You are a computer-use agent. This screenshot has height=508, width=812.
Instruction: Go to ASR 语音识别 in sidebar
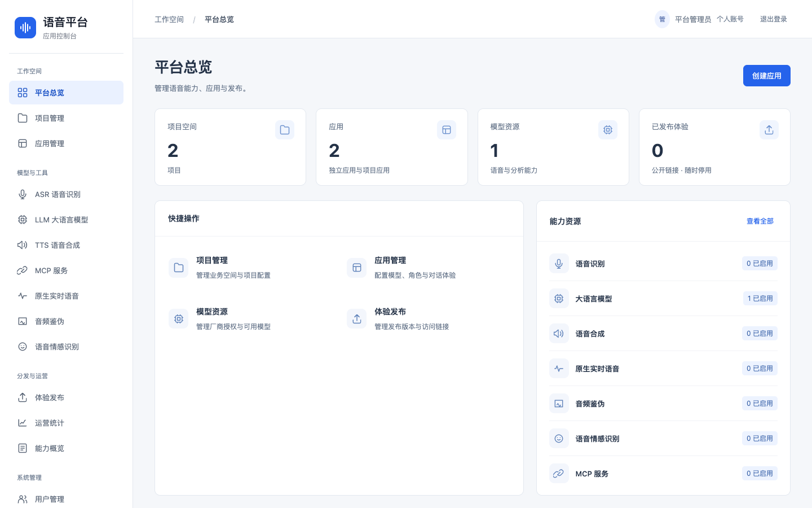66,194
